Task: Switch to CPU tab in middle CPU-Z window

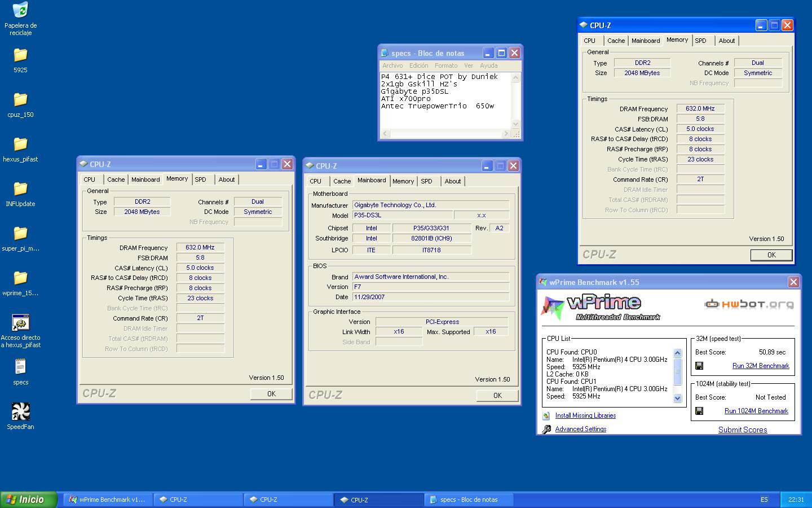Action: point(316,181)
